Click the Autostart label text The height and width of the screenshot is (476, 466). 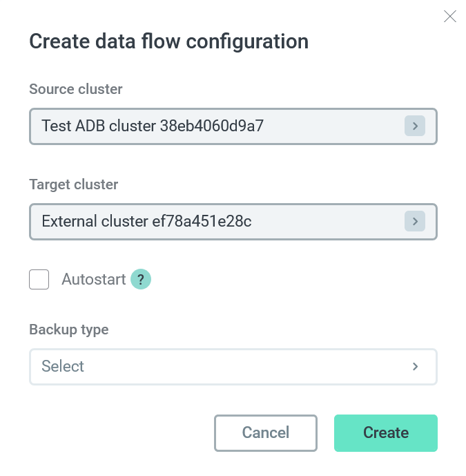point(94,280)
